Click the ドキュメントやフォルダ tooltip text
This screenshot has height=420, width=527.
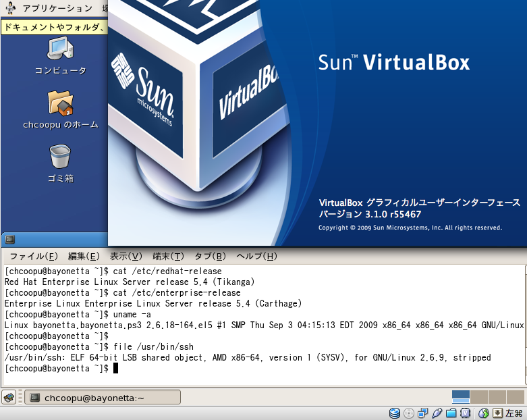(x=55, y=27)
